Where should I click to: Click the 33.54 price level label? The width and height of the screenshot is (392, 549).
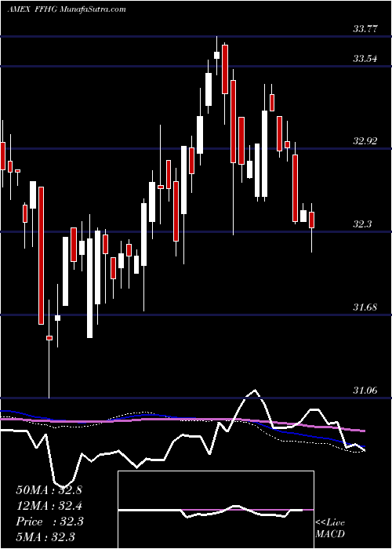tap(365, 59)
